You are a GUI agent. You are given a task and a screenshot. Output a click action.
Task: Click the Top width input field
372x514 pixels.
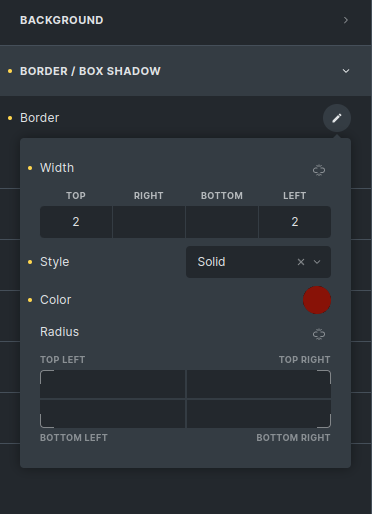(76, 222)
